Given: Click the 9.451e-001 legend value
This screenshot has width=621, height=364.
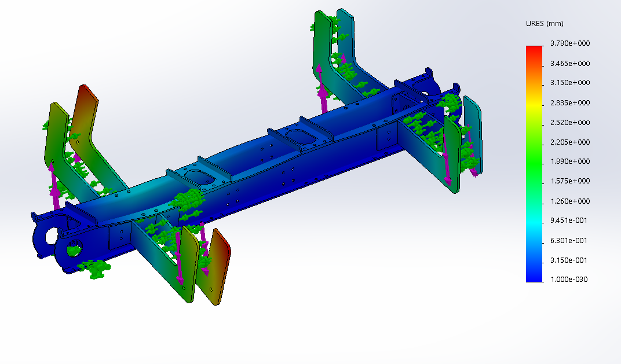Looking at the screenshot, I should click(x=569, y=220).
